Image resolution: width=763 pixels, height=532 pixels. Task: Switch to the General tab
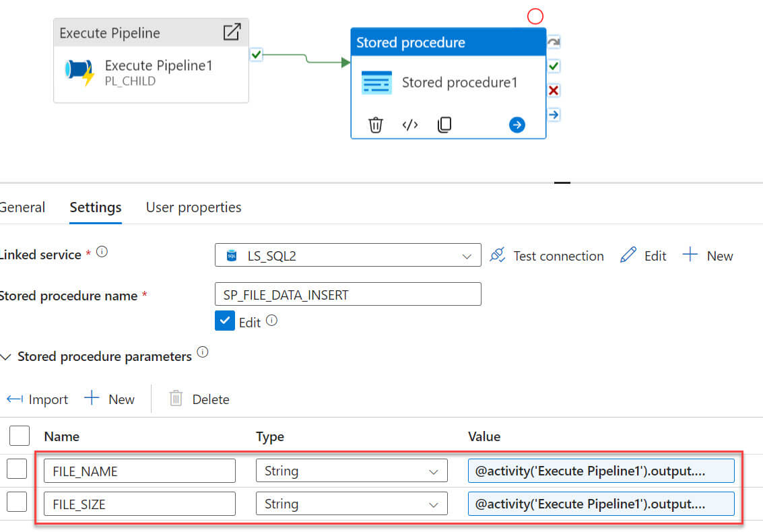click(x=22, y=207)
